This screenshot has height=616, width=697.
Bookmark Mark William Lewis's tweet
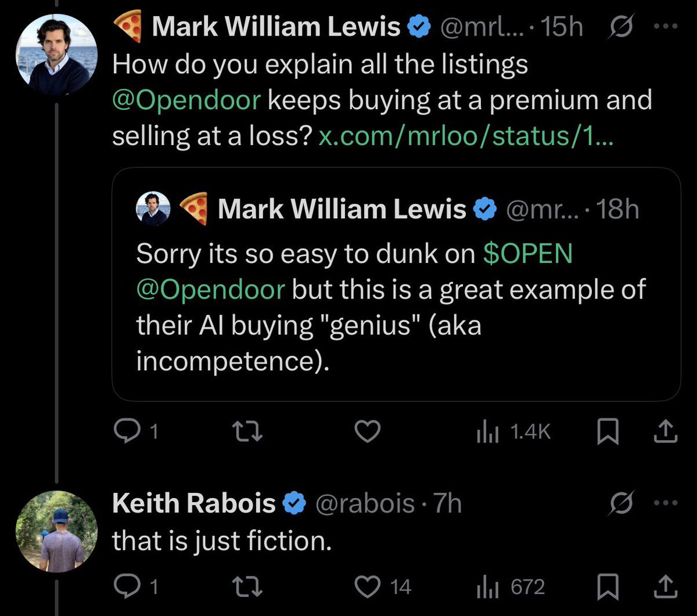click(x=606, y=431)
